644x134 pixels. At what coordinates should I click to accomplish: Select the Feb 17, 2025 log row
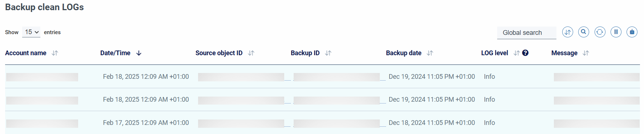point(322,123)
